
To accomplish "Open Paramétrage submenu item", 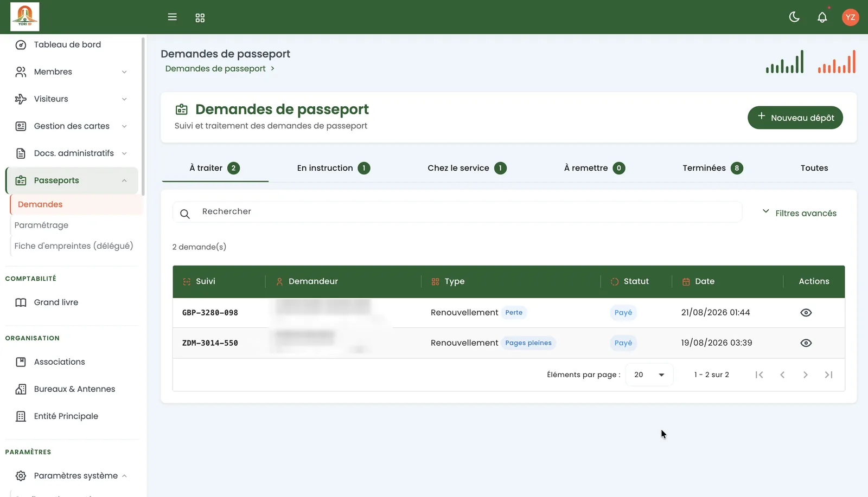I will tap(41, 225).
